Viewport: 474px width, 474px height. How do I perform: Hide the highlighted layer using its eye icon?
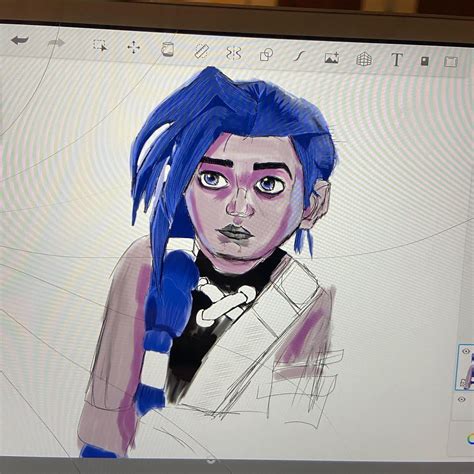coord(466,351)
